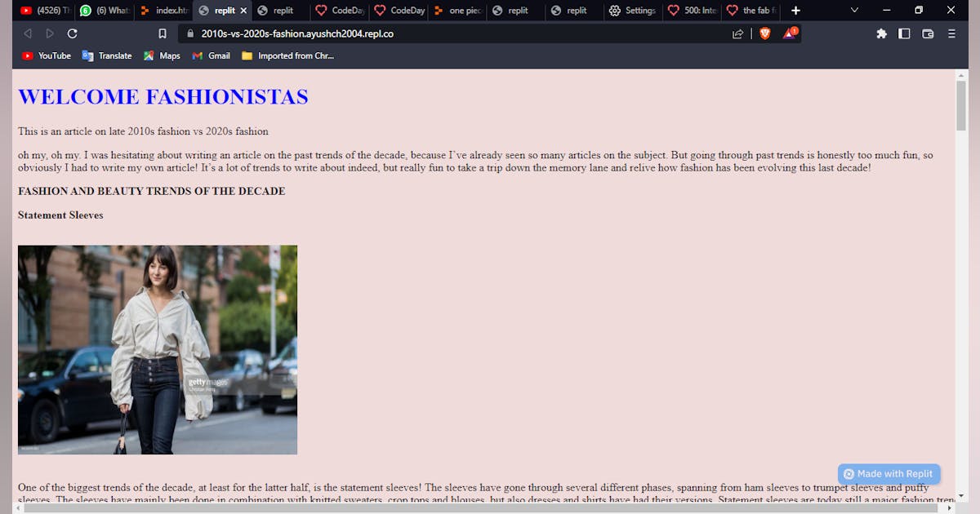Image resolution: width=980 pixels, height=514 pixels.
Task: Open the Gmail bookmark
Action: 211,55
